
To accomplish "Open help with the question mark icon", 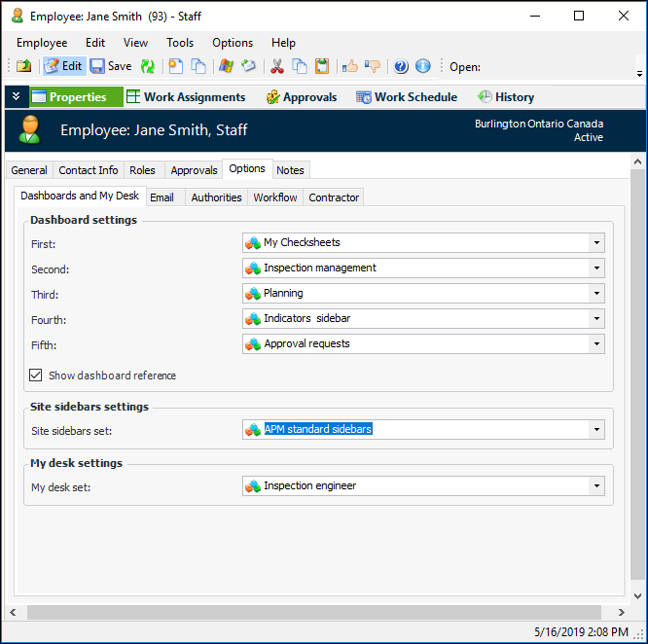I will [x=401, y=66].
